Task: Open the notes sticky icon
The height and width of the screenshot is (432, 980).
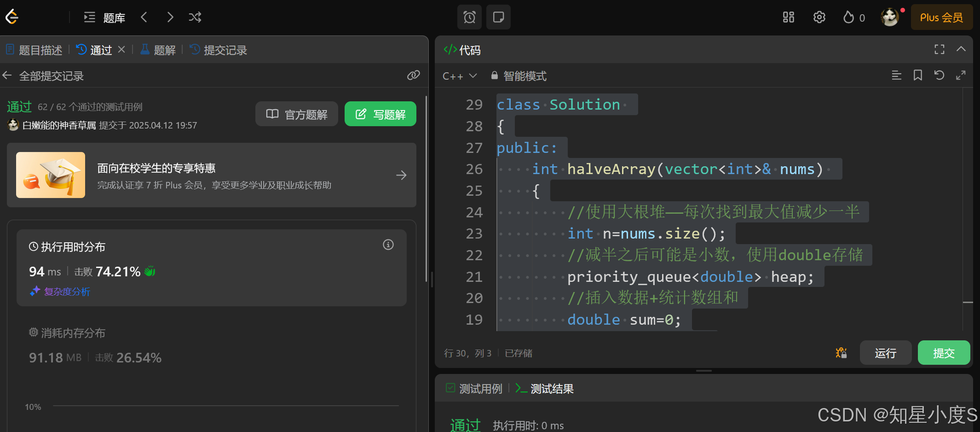Action: [x=498, y=17]
